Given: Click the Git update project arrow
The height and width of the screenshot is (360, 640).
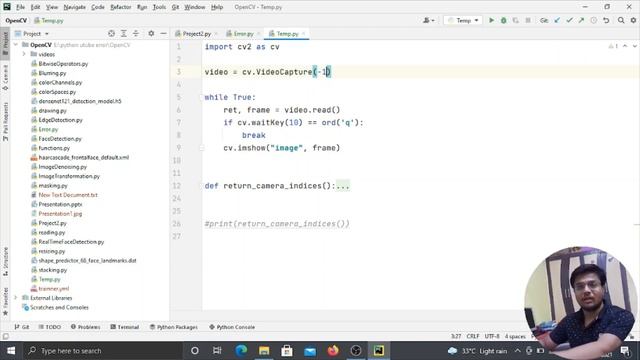Looking at the screenshot, I should (557, 20).
